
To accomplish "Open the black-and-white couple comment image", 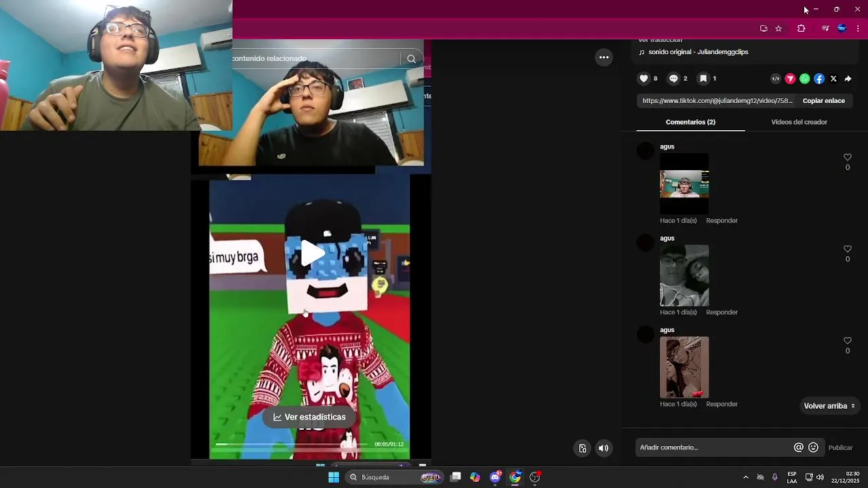I will [x=684, y=275].
